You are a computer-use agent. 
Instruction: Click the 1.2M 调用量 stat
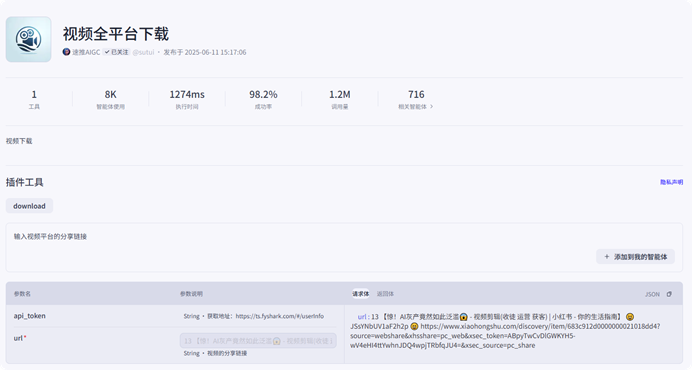pos(340,99)
